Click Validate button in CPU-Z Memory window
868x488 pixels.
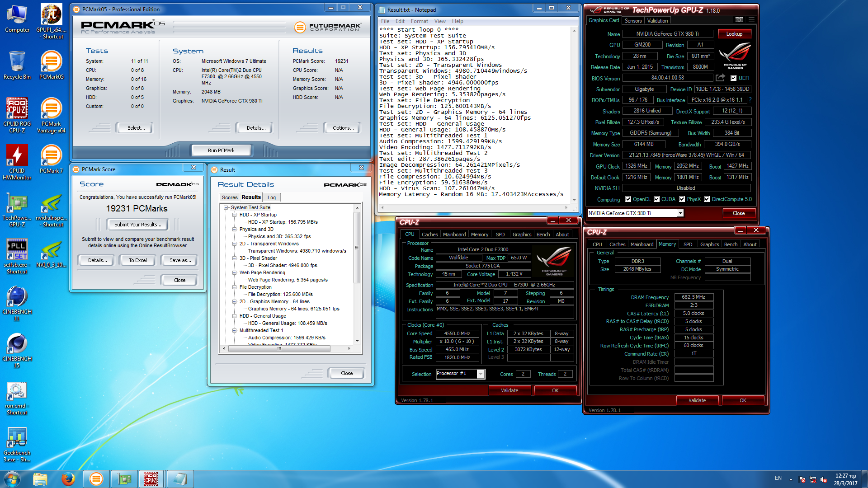pyautogui.click(x=697, y=400)
